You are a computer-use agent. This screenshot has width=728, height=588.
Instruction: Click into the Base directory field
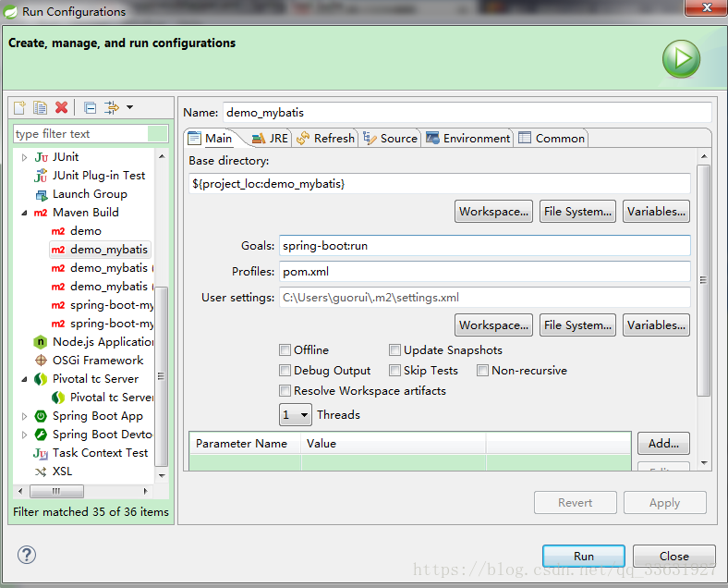point(440,183)
